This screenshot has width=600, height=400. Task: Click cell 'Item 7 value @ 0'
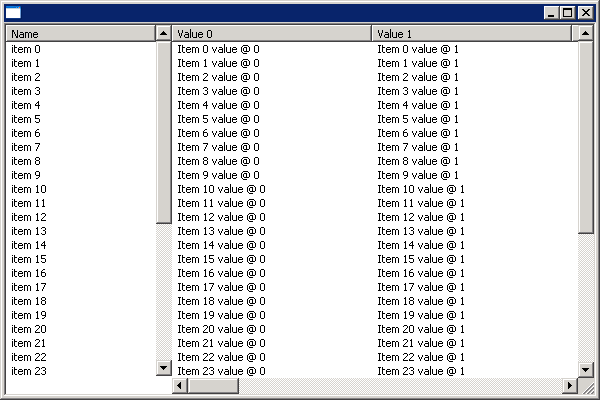218,147
